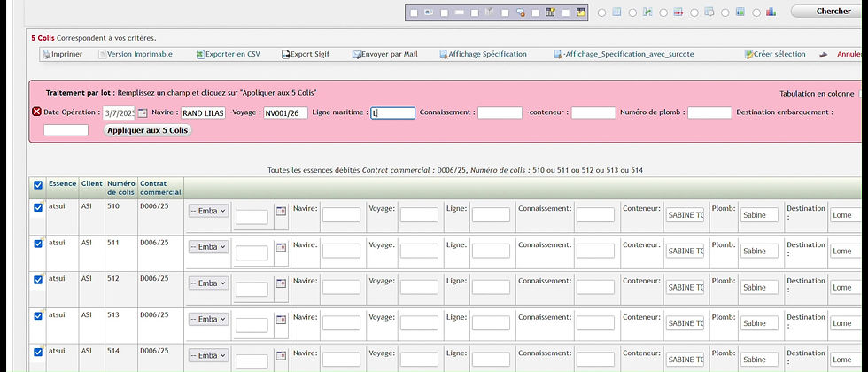868x372 pixels.
Task: Click the batch conteneur input field
Action: (x=593, y=113)
